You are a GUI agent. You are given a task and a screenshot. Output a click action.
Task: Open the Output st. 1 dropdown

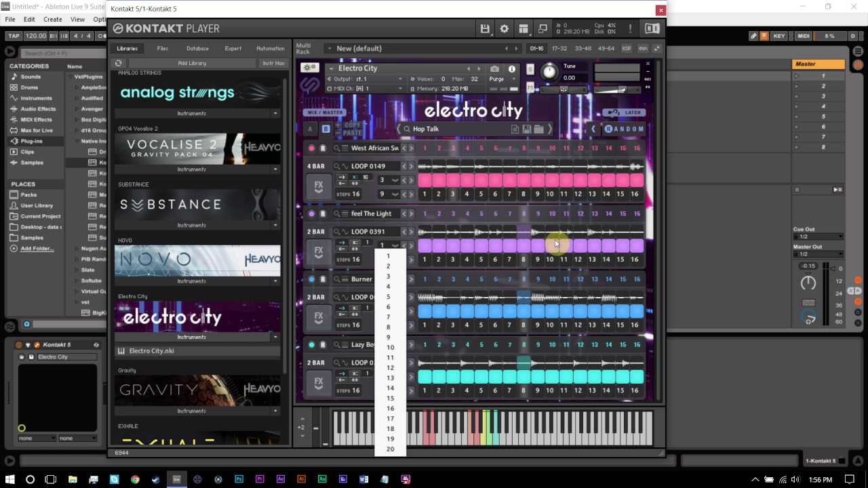click(366, 79)
